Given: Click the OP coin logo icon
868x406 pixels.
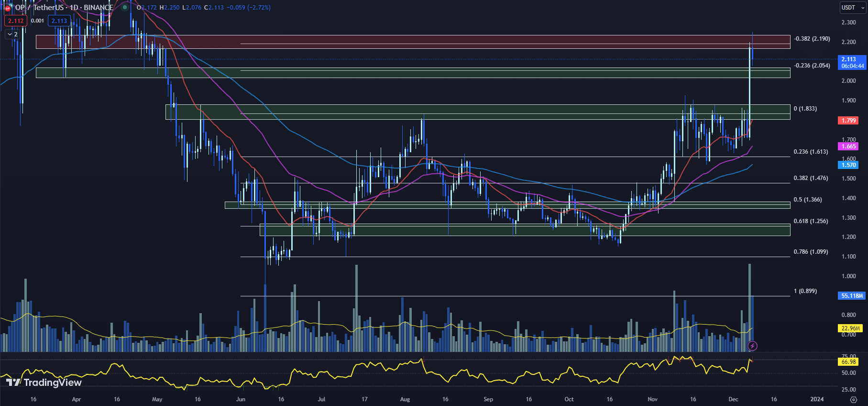Looking at the screenshot, I should click(x=8, y=8).
